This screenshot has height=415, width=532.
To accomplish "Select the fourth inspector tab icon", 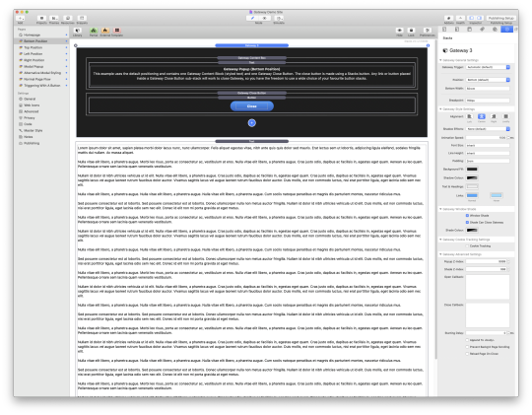I will pos(482,30).
